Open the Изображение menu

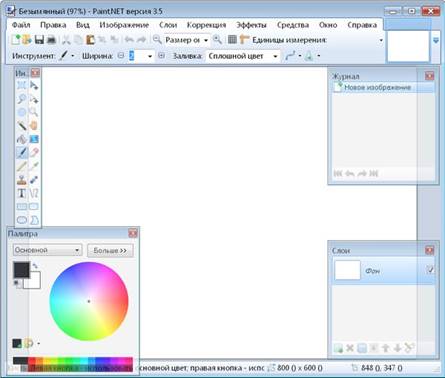124,25
